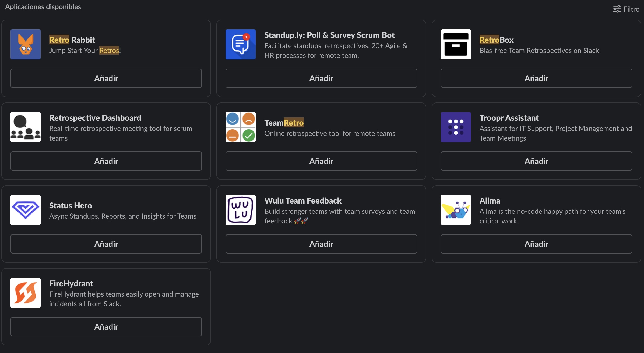644x353 pixels.
Task: Open the Troopr Assistant purple dots icon
Action: point(456,127)
